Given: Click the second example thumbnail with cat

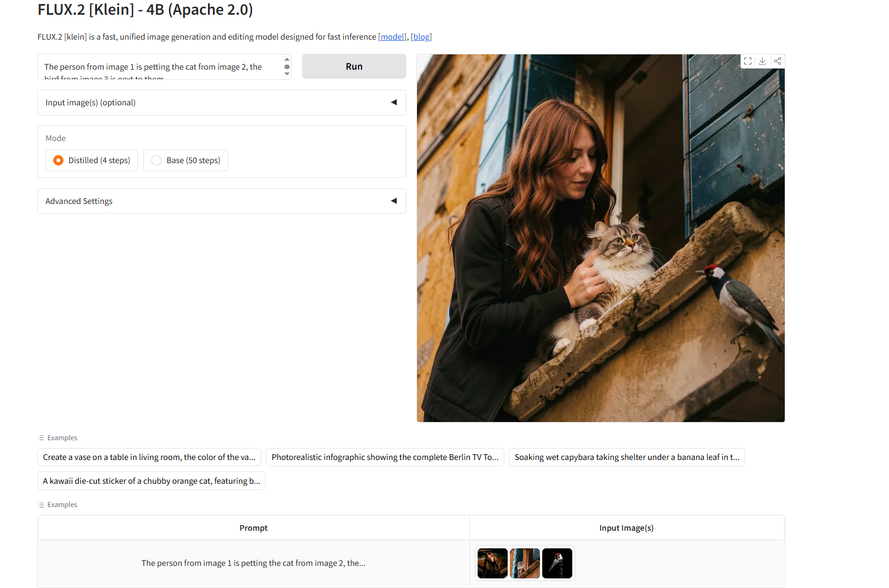Looking at the screenshot, I should [x=525, y=563].
